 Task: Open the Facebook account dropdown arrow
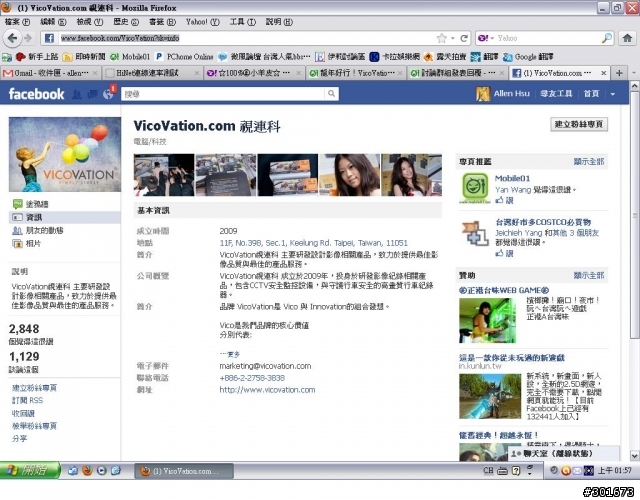(613, 94)
